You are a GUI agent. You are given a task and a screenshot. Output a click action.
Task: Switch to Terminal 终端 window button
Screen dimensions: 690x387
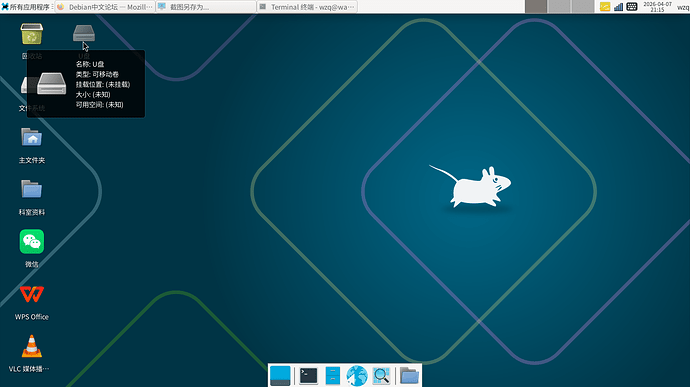pyautogui.click(x=307, y=7)
